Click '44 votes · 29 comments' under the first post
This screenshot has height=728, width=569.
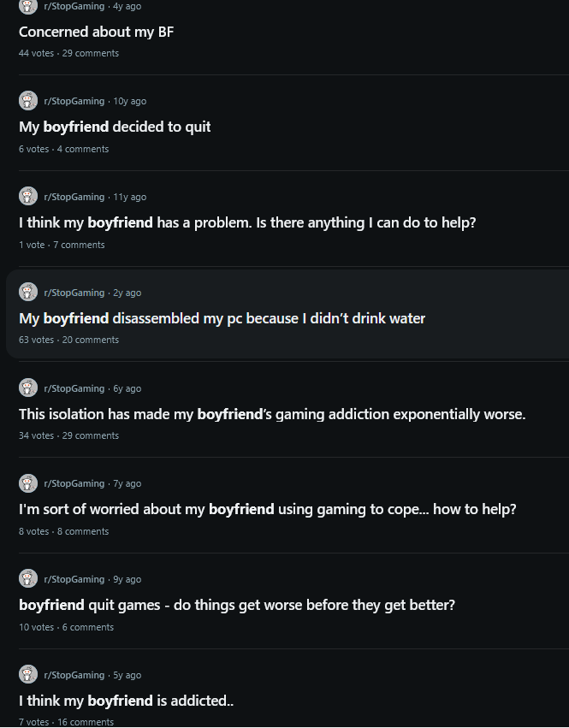[68, 53]
